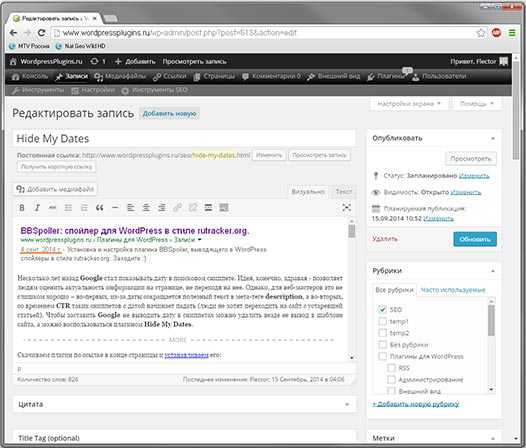Click the red browser extension icon
The height and width of the screenshot is (448, 526).
coord(496,33)
